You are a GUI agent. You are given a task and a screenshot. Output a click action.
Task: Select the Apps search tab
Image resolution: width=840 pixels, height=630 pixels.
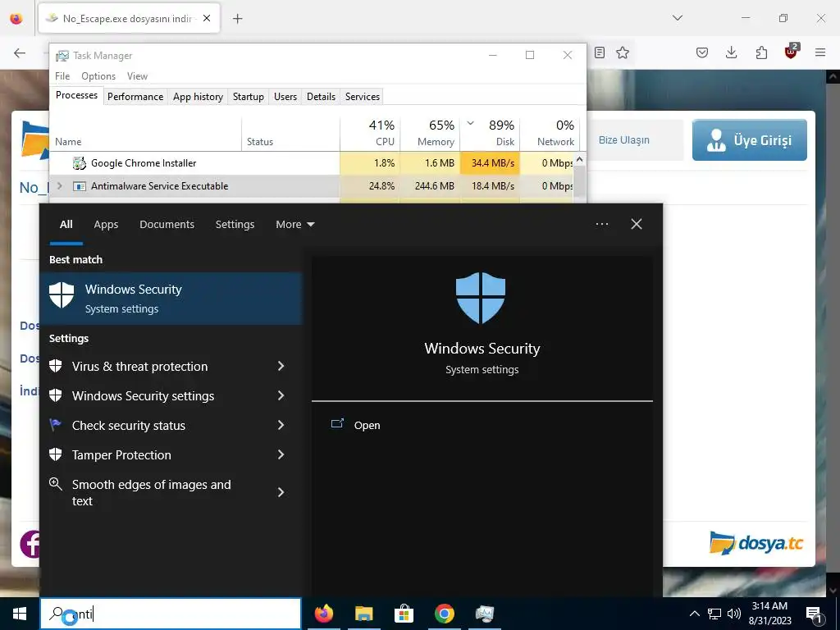[x=106, y=224]
